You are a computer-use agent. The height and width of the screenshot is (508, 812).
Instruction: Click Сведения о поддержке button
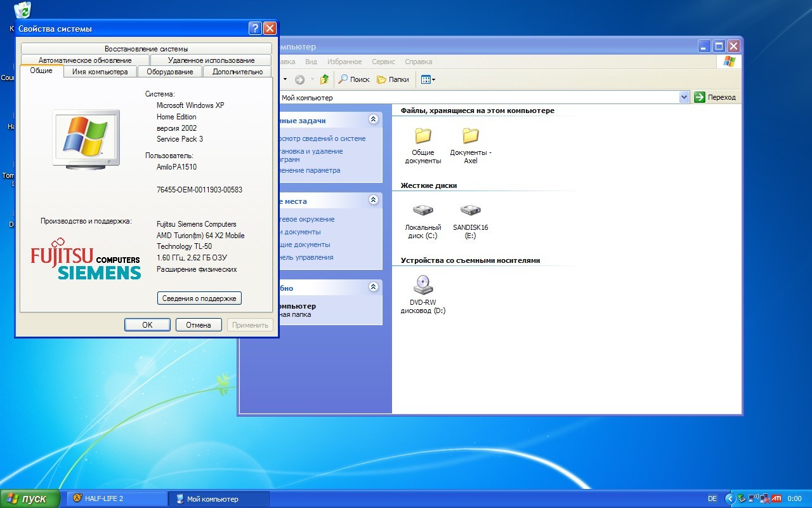199,298
